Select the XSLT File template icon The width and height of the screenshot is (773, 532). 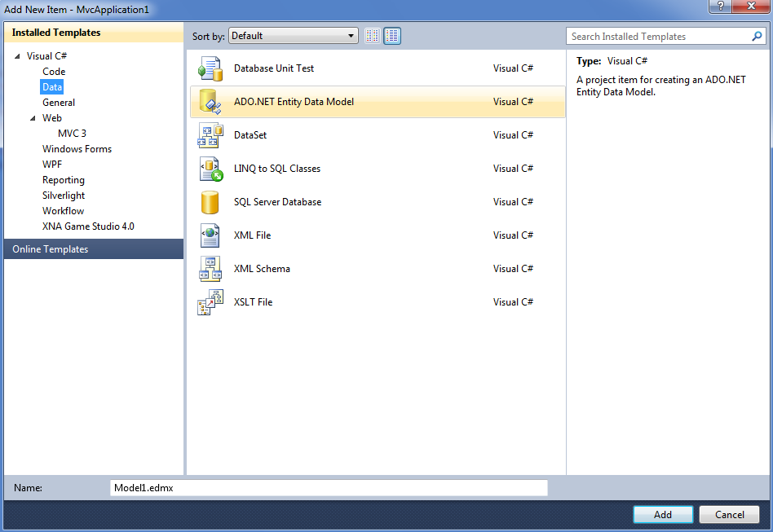tap(210, 302)
